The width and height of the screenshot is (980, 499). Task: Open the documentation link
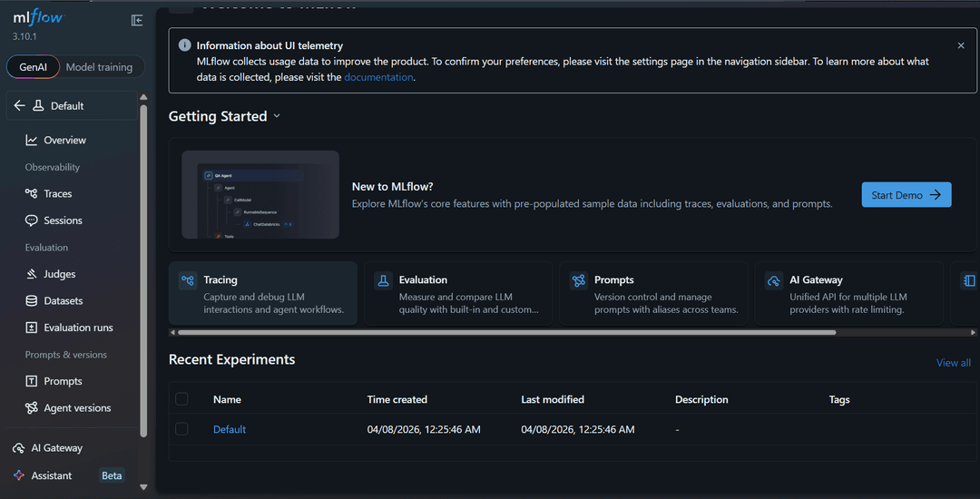[x=378, y=77]
